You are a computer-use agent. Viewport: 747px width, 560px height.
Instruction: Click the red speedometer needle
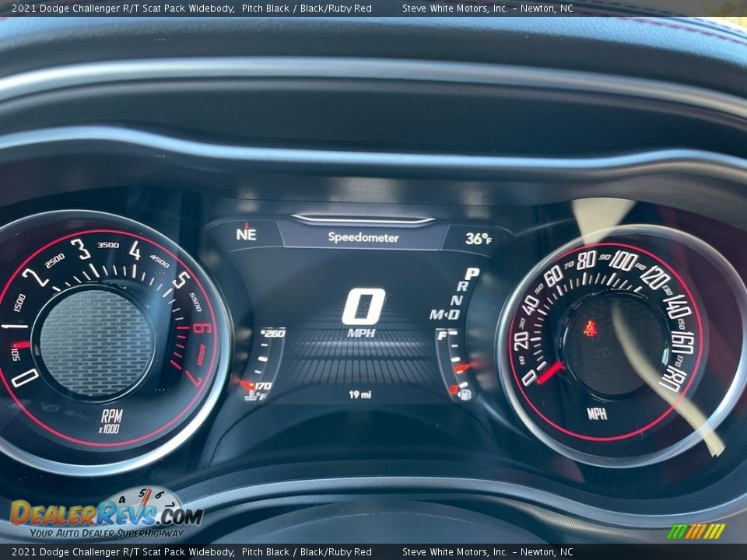[551, 373]
